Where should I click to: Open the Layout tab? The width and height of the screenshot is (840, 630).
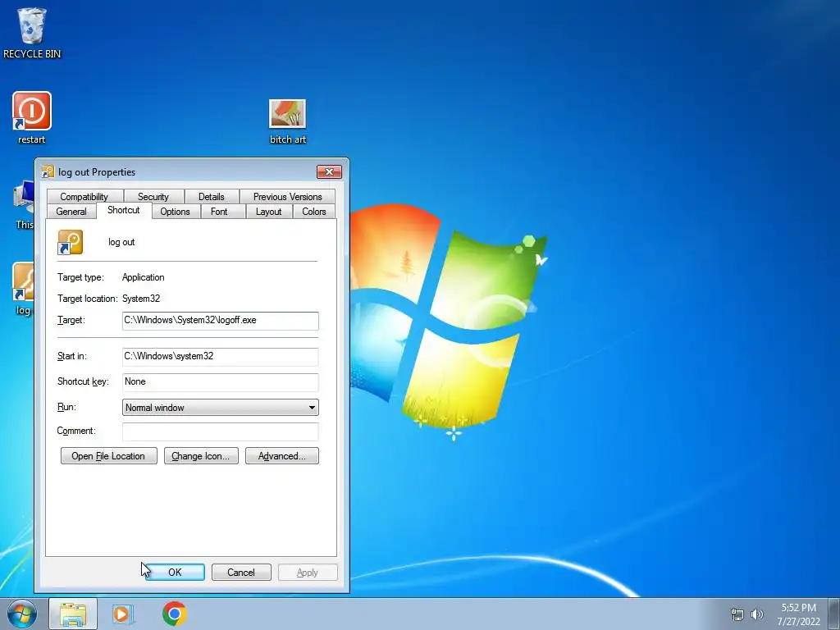tap(268, 212)
